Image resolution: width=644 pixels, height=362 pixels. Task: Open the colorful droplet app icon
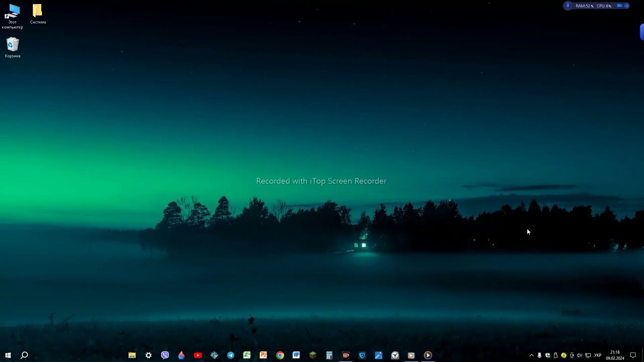(x=181, y=355)
